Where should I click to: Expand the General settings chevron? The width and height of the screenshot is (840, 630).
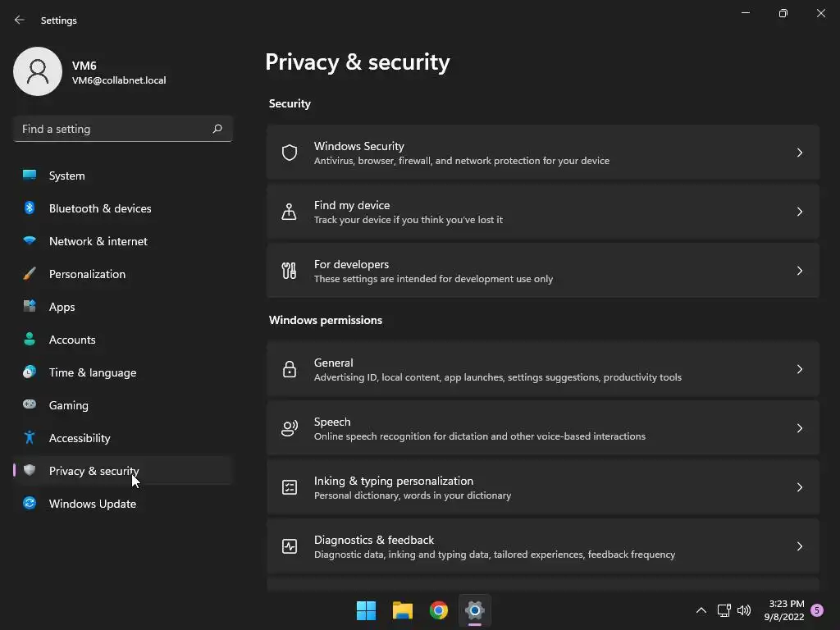pyautogui.click(x=800, y=369)
